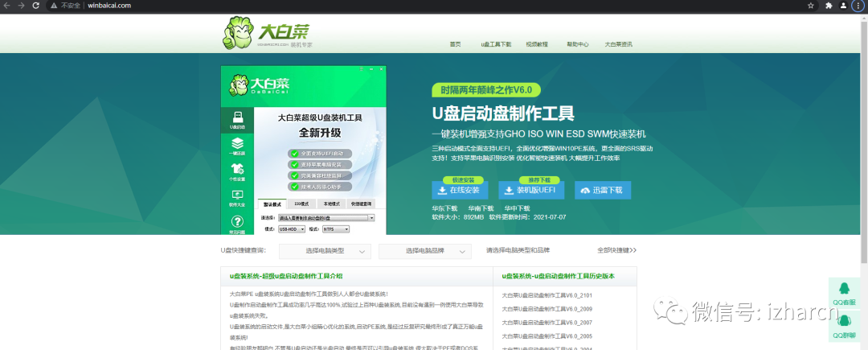Viewport: 868px width, 350px height.
Task: Open the V6.0_2101 history version link
Action: [x=547, y=295]
